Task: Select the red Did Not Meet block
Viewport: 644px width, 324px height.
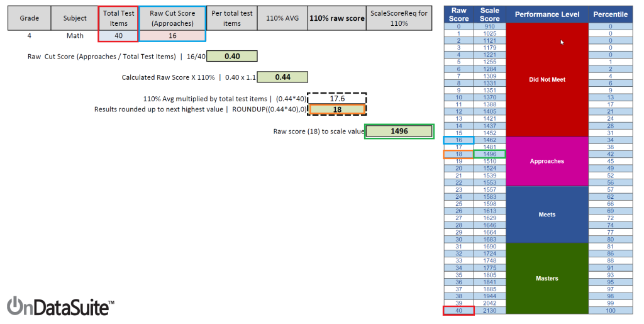Action: coord(547,80)
